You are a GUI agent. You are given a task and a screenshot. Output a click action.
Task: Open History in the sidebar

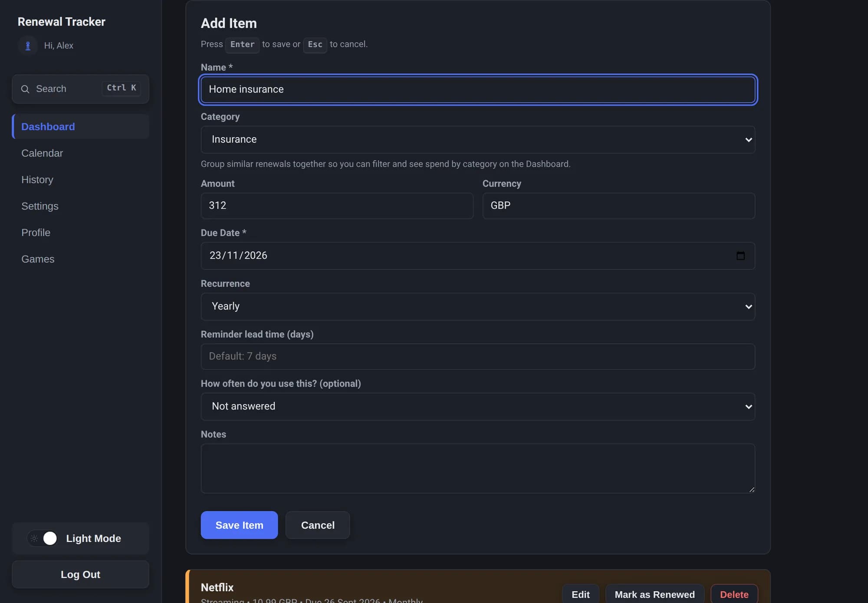click(x=81, y=180)
